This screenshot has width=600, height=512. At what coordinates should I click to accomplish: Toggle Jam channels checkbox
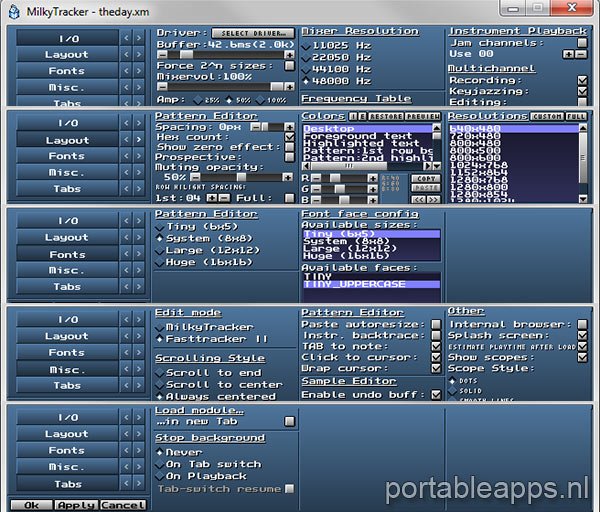click(x=582, y=44)
